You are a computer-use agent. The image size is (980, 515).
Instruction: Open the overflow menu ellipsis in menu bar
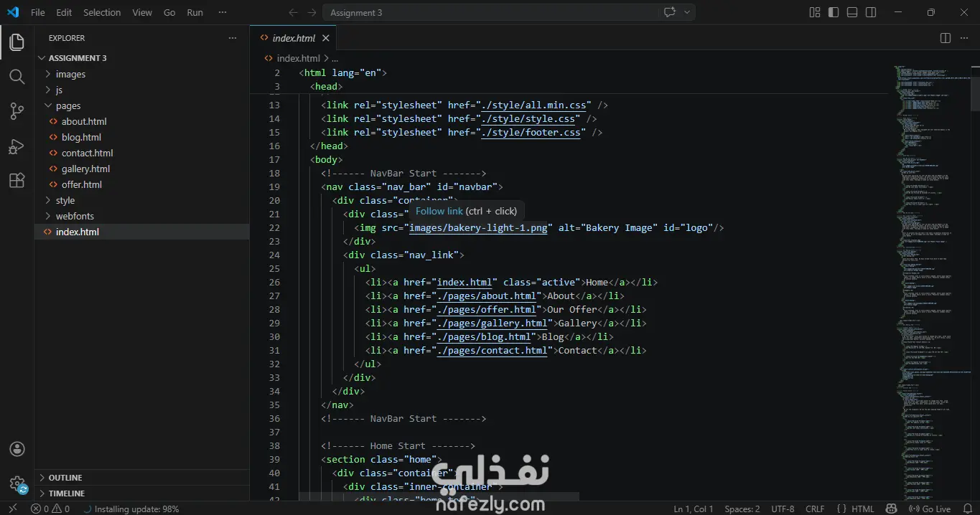pos(223,12)
